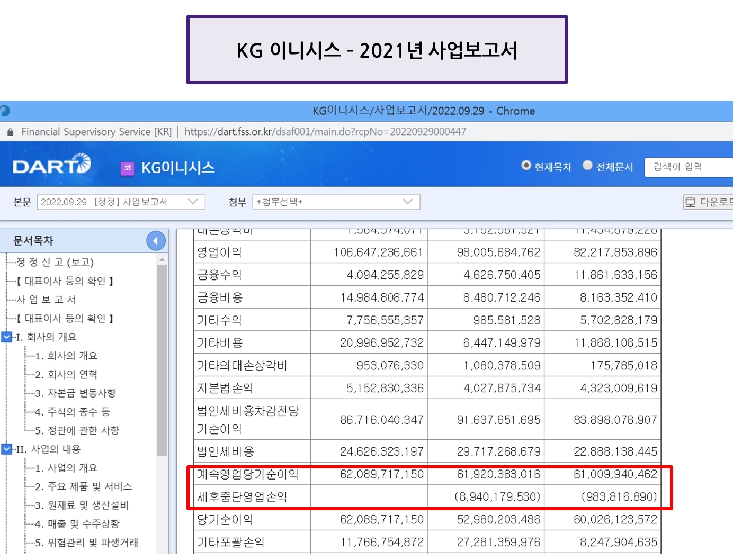The image size is (733, 560).
Task: Click the tree panel scrollbar up arrow
Action: pos(162,260)
